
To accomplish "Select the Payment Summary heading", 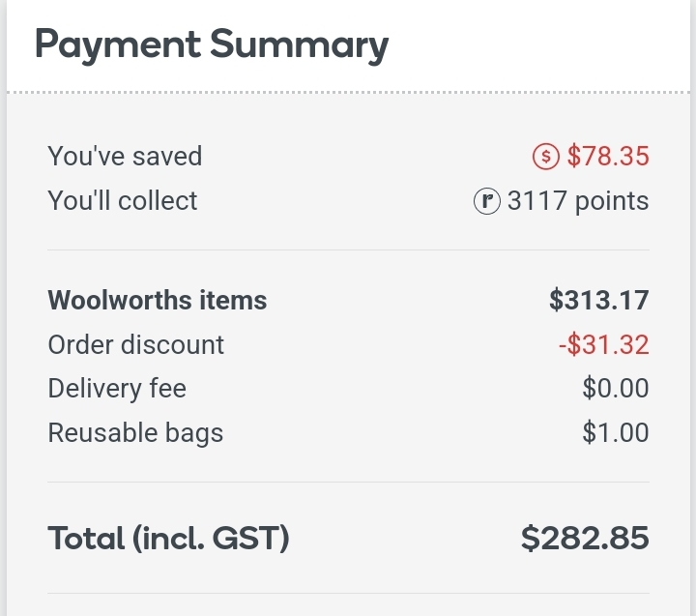I will pyautogui.click(x=212, y=45).
